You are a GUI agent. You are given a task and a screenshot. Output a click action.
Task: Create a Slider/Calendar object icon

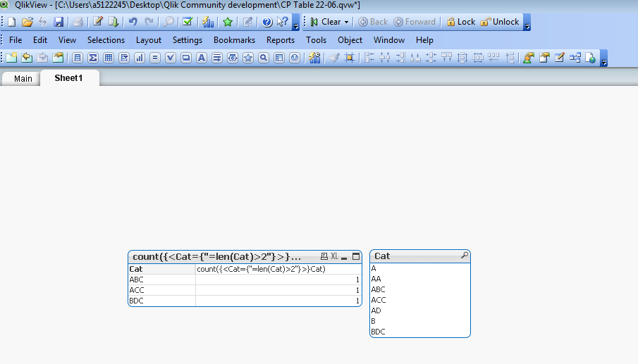tap(233, 58)
